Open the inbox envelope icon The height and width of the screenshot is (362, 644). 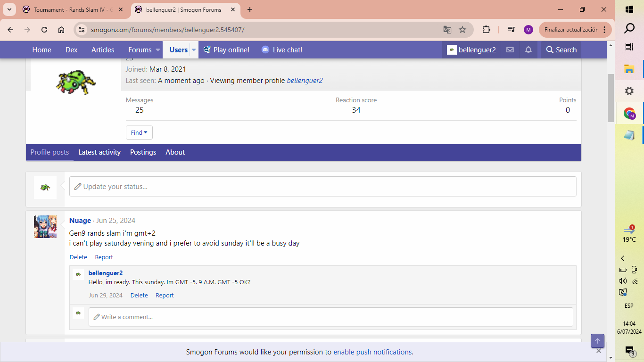click(x=510, y=50)
